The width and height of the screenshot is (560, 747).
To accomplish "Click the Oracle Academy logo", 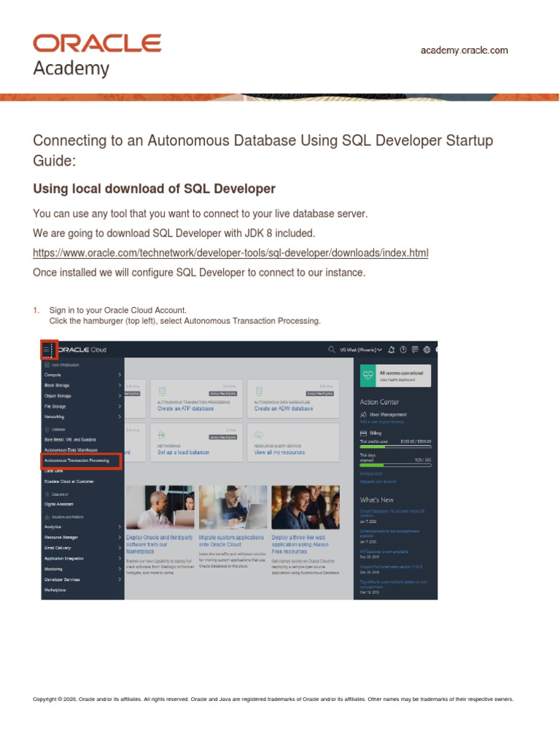I will click(97, 55).
